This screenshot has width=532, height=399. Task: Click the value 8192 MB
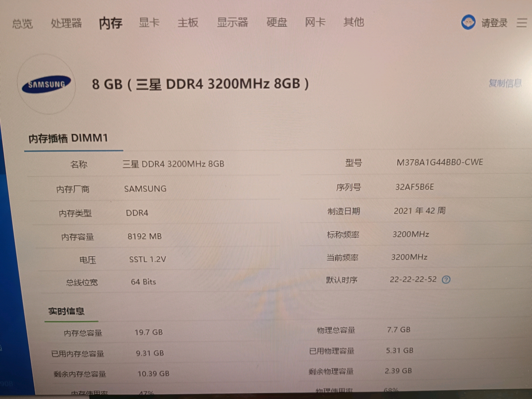[x=145, y=236]
